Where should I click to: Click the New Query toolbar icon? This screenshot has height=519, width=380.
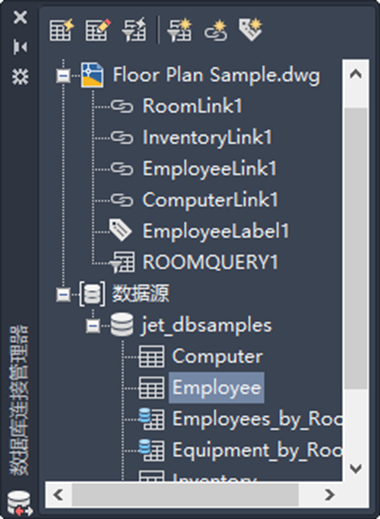(x=180, y=30)
